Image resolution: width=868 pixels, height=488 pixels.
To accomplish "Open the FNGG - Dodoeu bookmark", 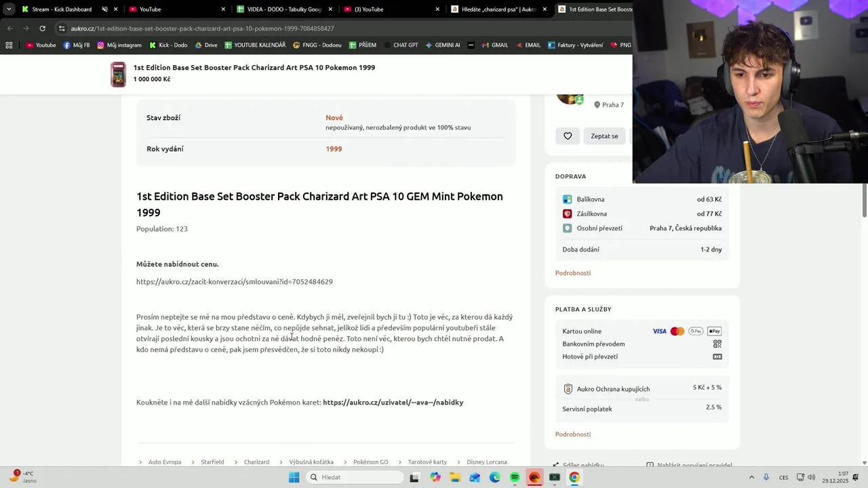I will point(317,45).
